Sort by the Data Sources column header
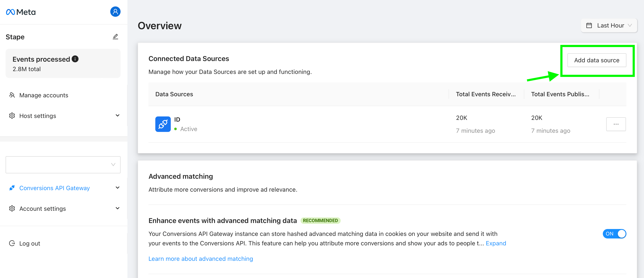Screen dimensions: 644x278 pyautogui.click(x=174, y=94)
